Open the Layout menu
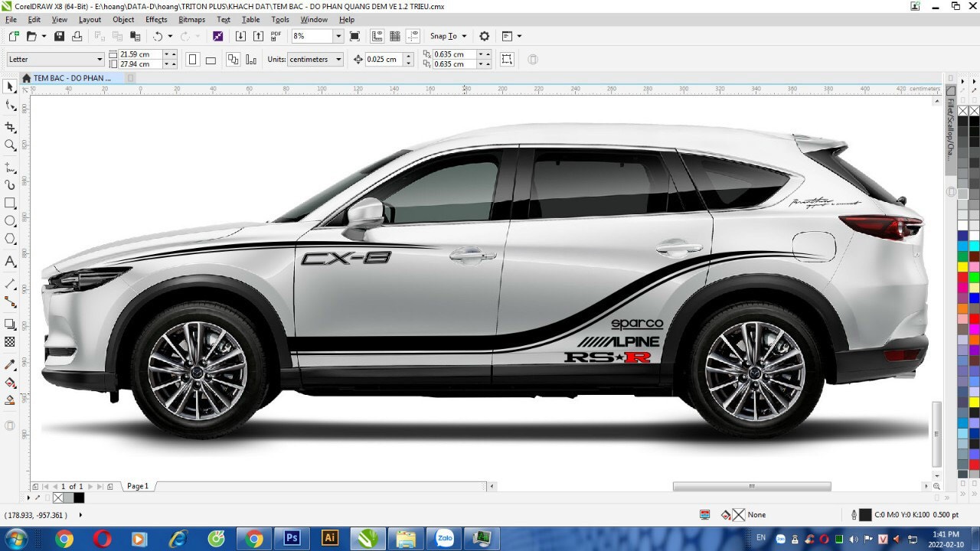The width and height of the screenshot is (980, 551). 90,19
